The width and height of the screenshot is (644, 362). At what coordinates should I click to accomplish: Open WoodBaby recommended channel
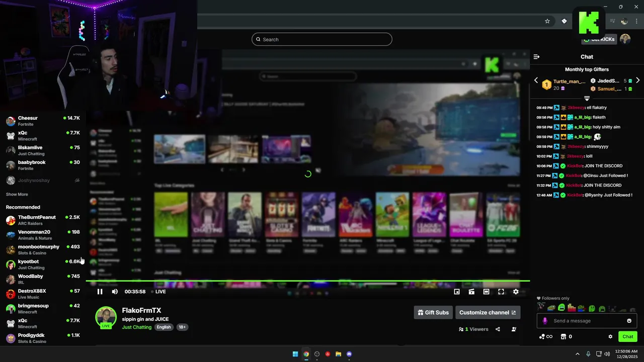click(43, 279)
